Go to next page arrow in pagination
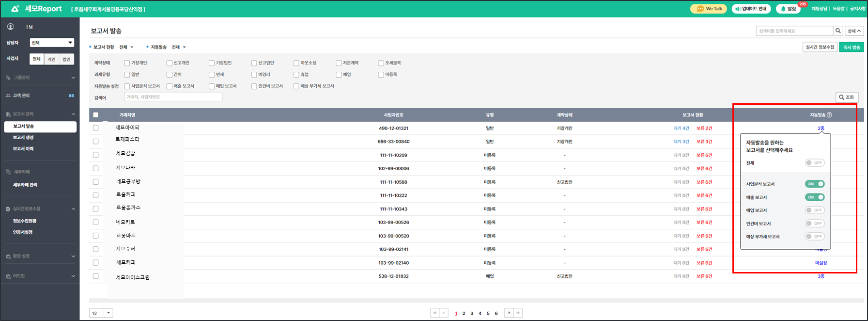This screenshot has width=868, height=321. coord(509,313)
